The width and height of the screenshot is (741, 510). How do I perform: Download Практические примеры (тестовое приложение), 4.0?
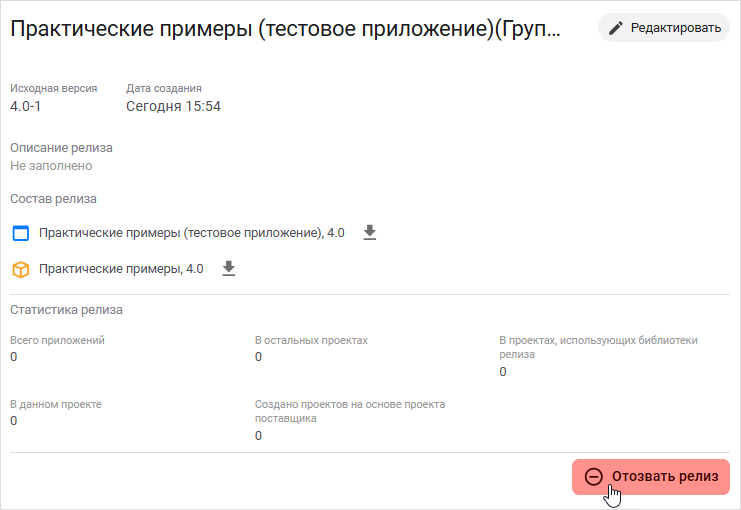tap(370, 233)
